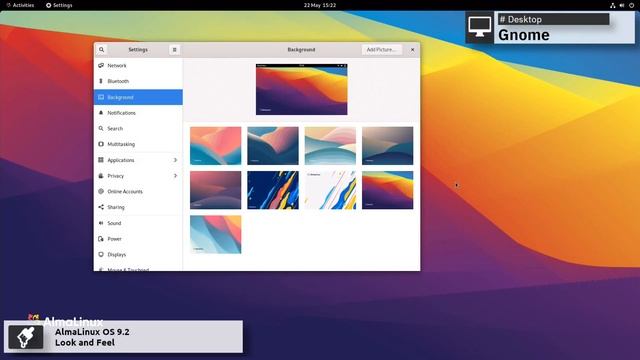This screenshot has height=360, width=640.
Task: Open the Sharing settings label
Action: (x=116, y=207)
